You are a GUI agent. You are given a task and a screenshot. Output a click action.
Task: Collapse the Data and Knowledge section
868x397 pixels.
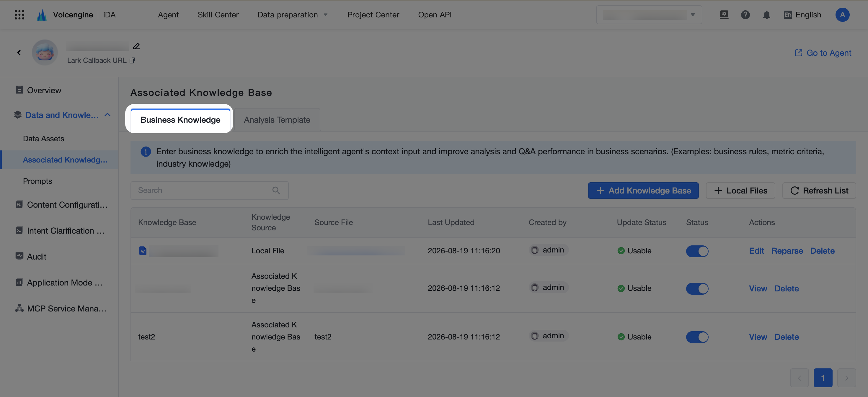click(107, 115)
